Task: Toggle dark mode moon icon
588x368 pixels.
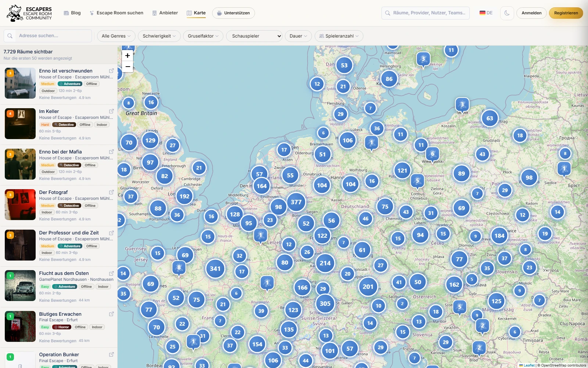Action: 507,13
